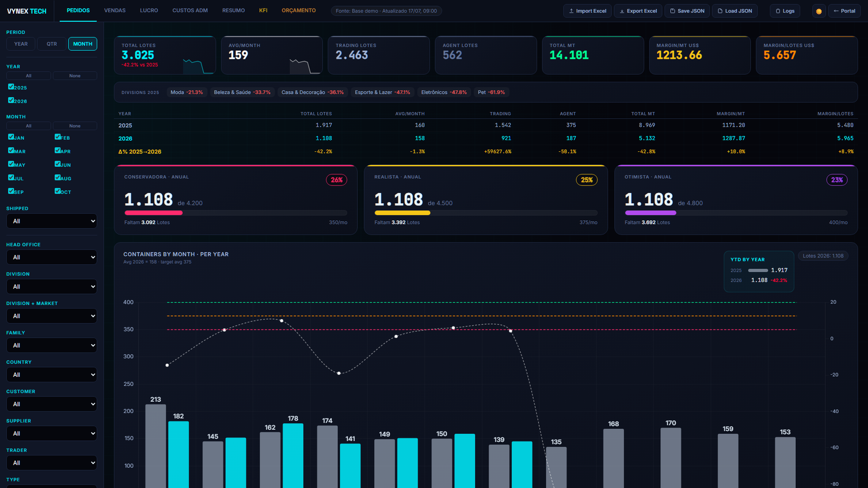Open the Supplier dropdown
The width and height of the screenshot is (868, 488).
pyautogui.click(x=52, y=433)
